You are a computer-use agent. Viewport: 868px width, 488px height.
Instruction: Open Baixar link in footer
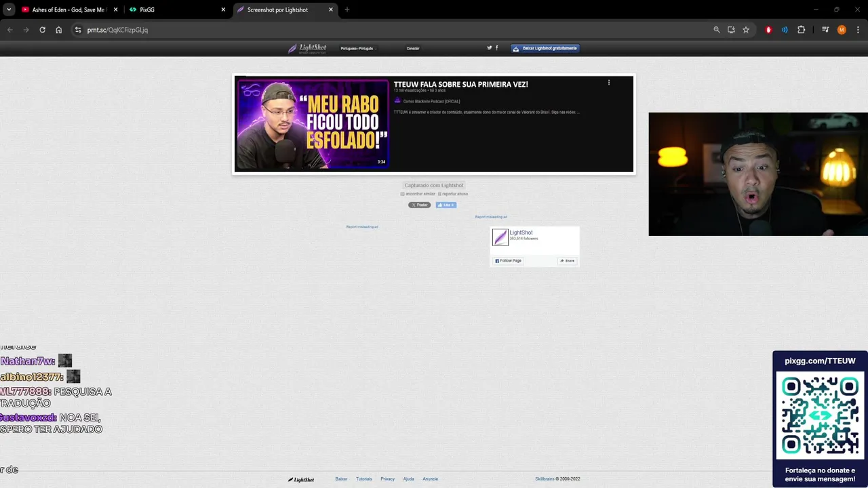click(341, 479)
